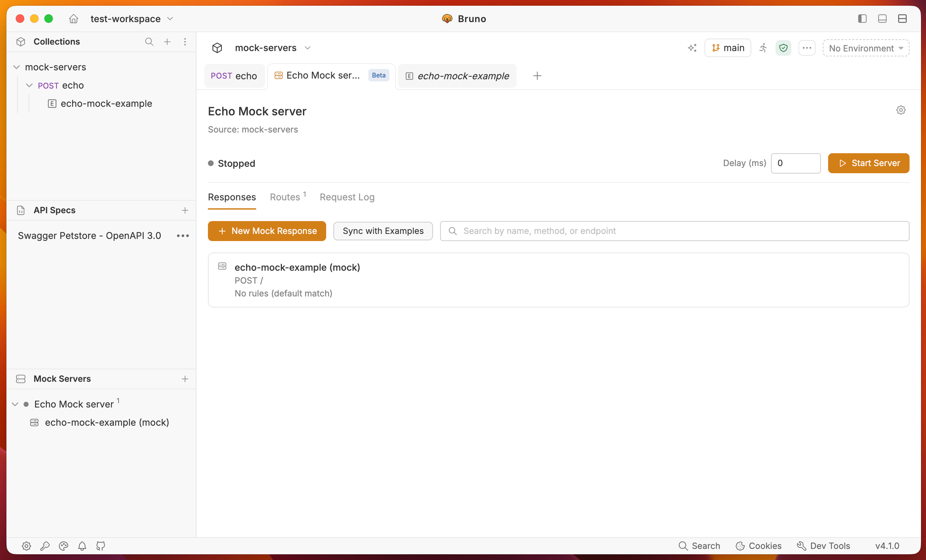Click the Delay (ms) input field
Image resolution: width=926 pixels, height=560 pixels.
coord(796,163)
